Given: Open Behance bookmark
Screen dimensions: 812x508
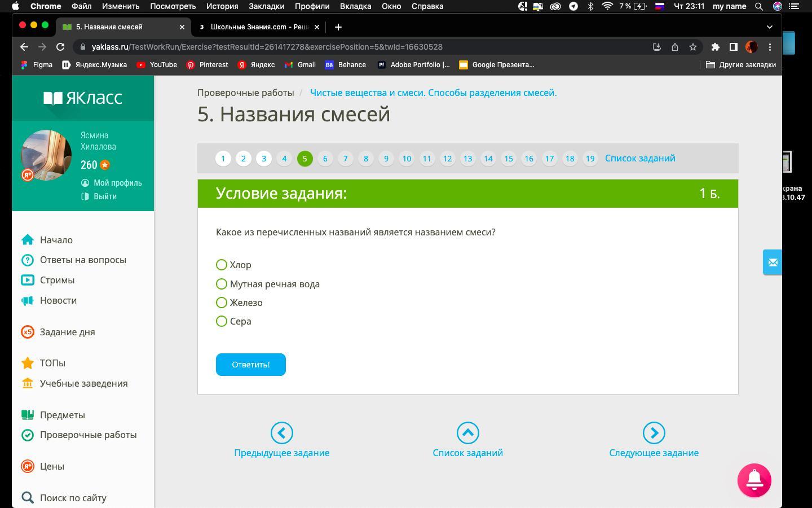Looking at the screenshot, I should tap(346, 65).
